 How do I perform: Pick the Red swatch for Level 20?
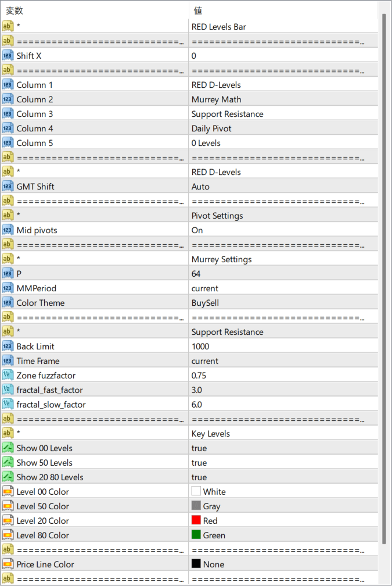pyautogui.click(x=196, y=520)
